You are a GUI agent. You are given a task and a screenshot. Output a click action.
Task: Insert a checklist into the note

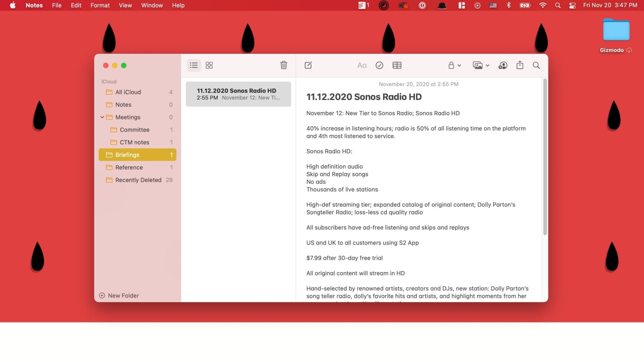(x=379, y=65)
